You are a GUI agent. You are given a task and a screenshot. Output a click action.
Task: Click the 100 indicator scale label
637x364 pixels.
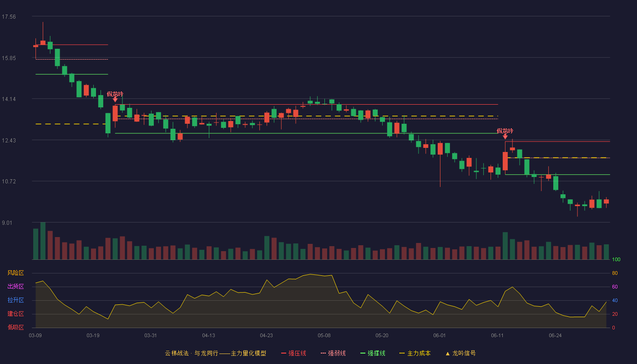[617, 260]
